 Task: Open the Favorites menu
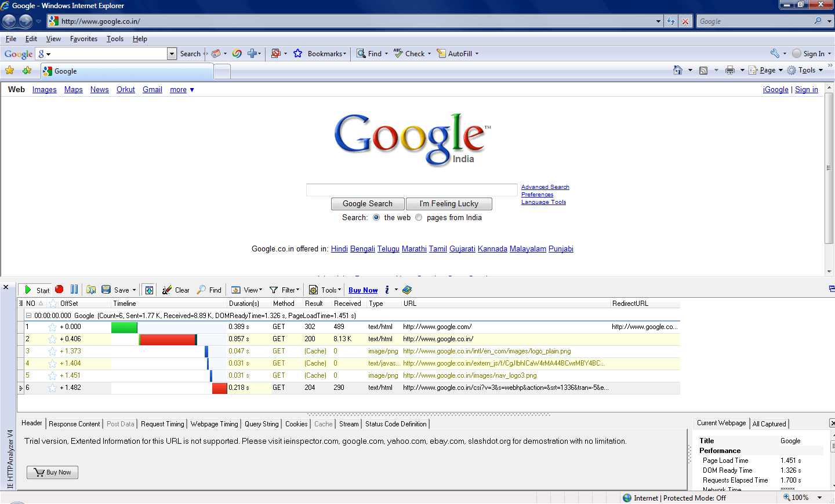[83, 39]
